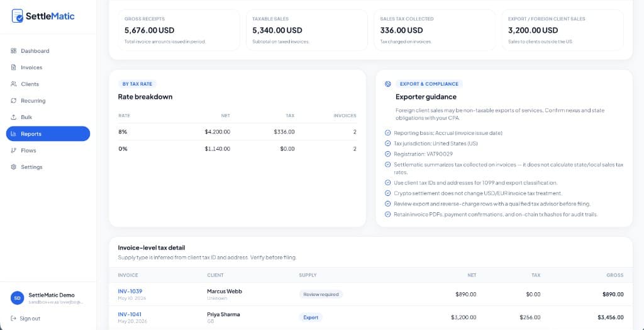
Task: Click the SettleMatic logo icon
Action: (x=17, y=16)
